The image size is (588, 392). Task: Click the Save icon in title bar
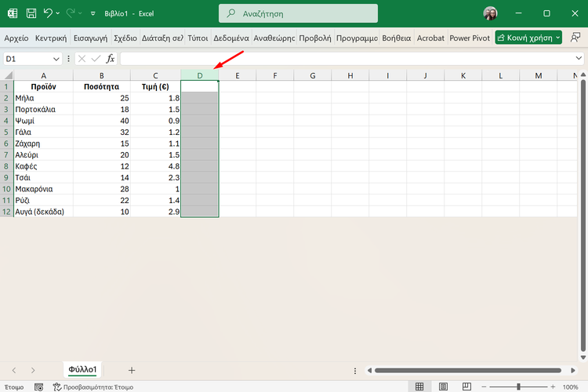click(x=31, y=13)
